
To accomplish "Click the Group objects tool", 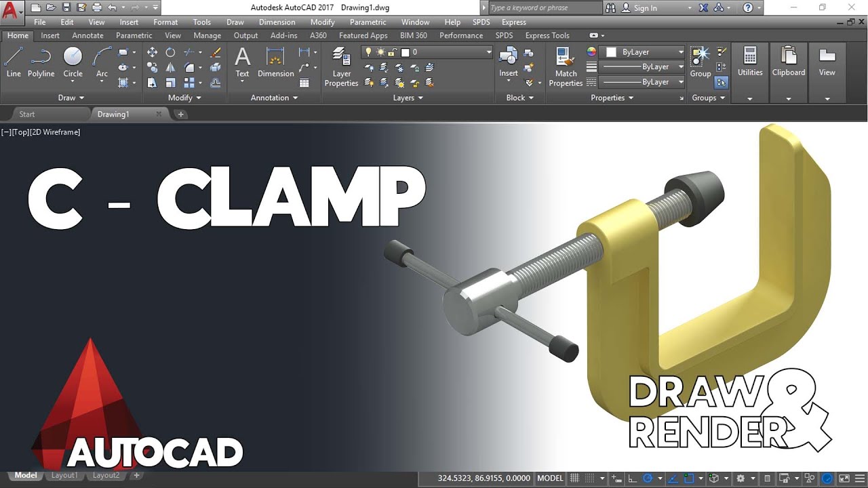I will point(701,62).
